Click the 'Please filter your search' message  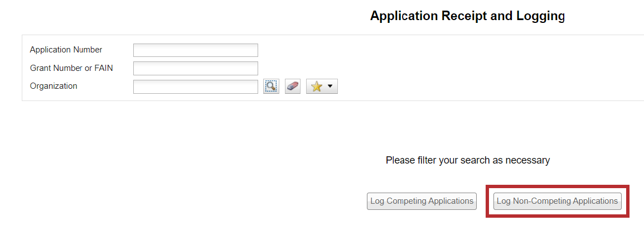coord(467,160)
